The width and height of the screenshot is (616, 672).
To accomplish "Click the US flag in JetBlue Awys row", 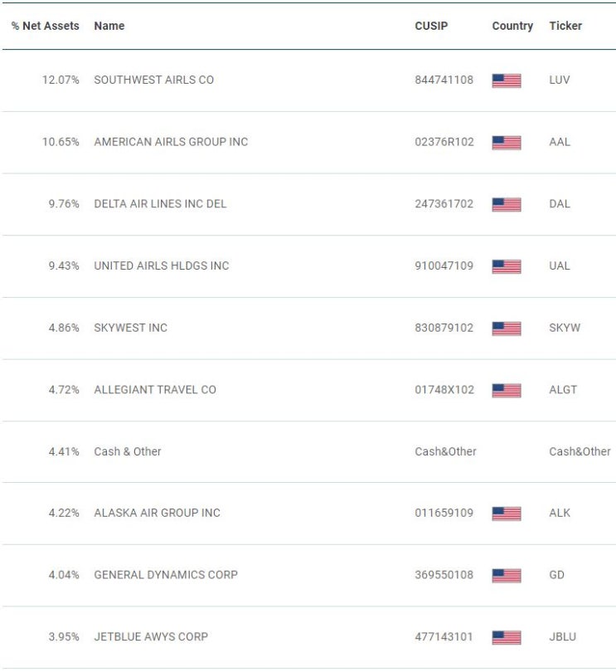I will pyautogui.click(x=507, y=637).
